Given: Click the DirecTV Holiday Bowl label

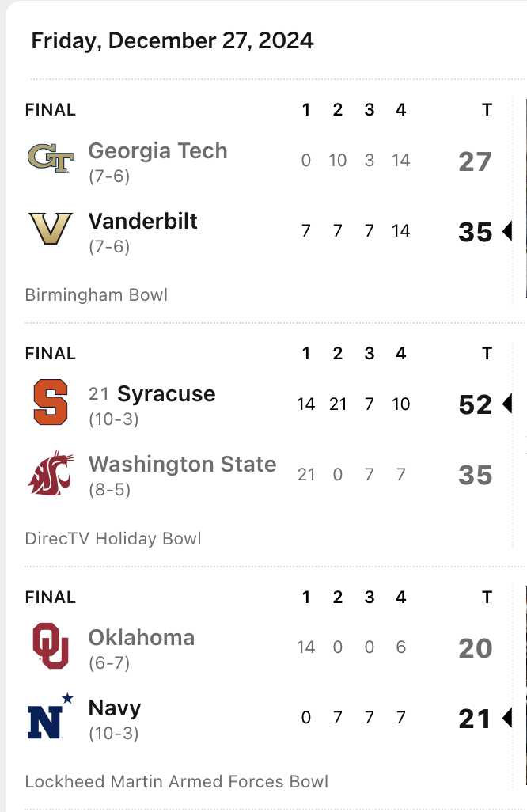Looking at the screenshot, I should [113, 539].
